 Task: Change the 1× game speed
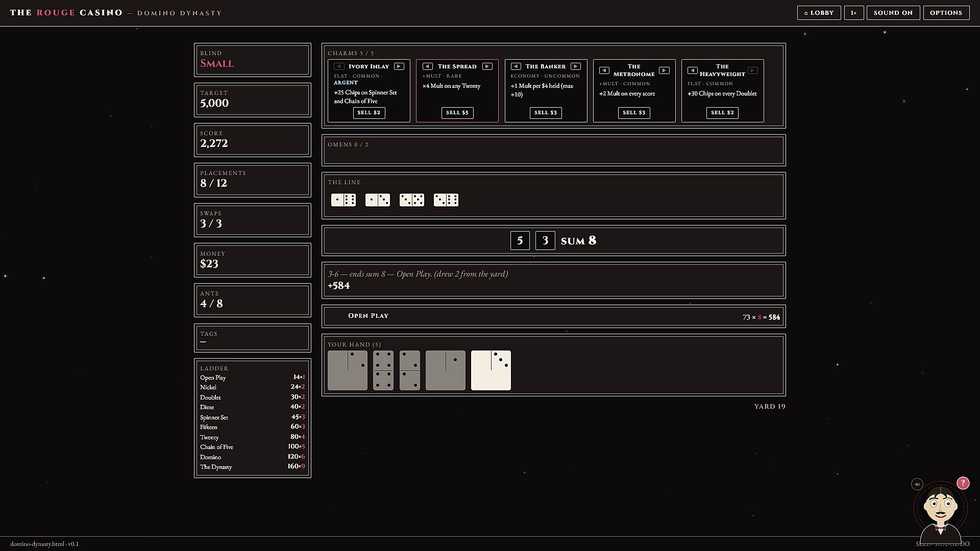pos(854,13)
